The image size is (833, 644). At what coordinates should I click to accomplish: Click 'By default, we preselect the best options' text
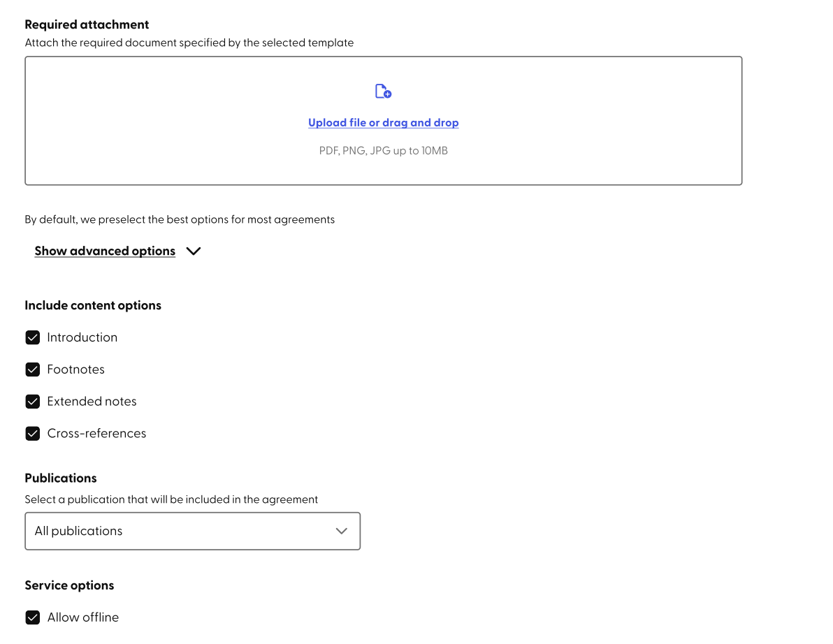(180, 220)
